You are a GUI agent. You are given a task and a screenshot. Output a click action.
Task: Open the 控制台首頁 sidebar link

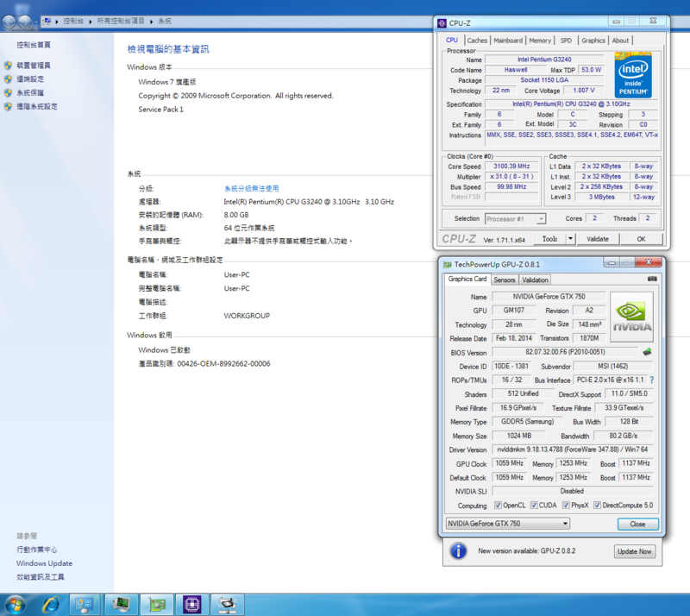(x=34, y=45)
